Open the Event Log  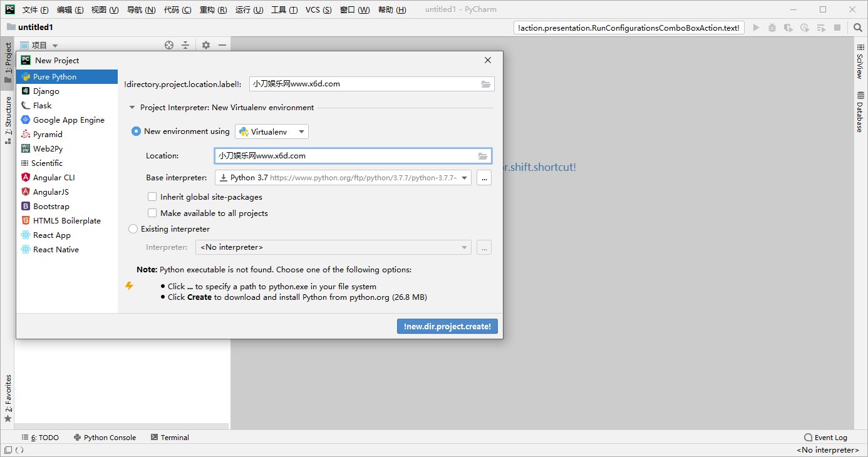[825, 438]
